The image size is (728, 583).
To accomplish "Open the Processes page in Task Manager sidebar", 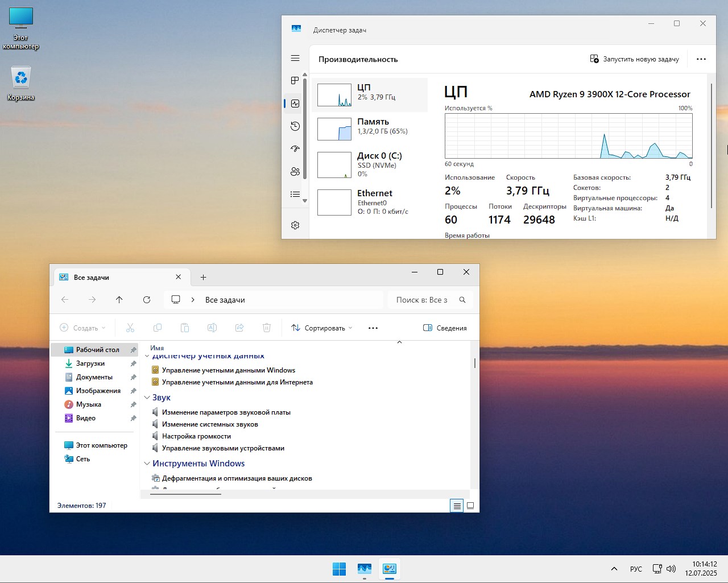I will tap(295, 81).
